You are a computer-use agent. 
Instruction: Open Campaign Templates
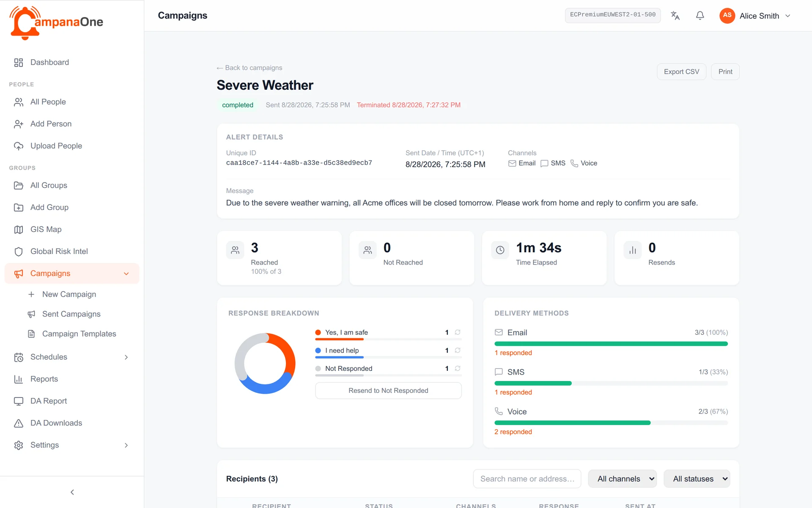pyautogui.click(x=79, y=334)
